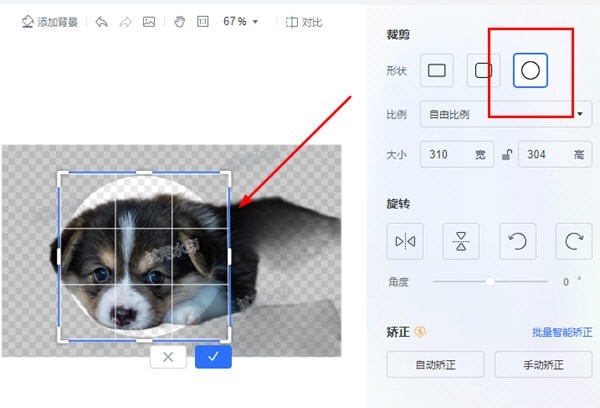Viewport: 600px width, 408px height.
Task: Click the crop box bottom-left corner handle
Action: click(x=62, y=337)
